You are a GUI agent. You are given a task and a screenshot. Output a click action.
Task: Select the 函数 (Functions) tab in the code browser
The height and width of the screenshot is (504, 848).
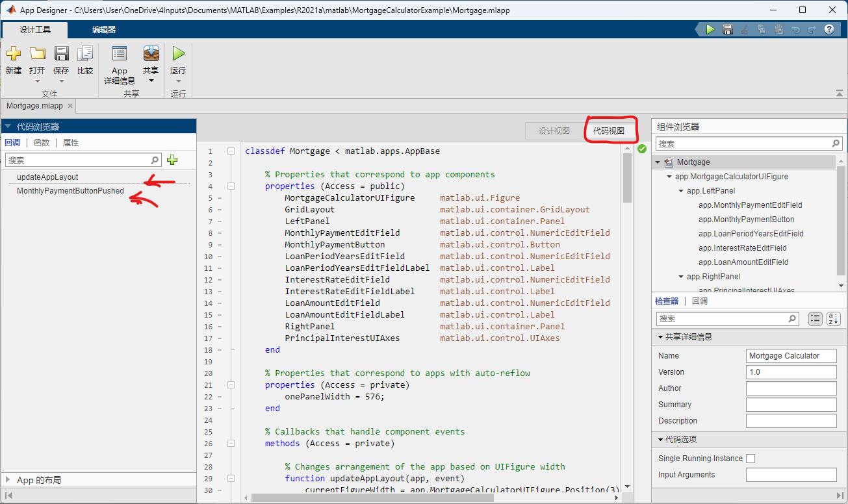pos(42,143)
